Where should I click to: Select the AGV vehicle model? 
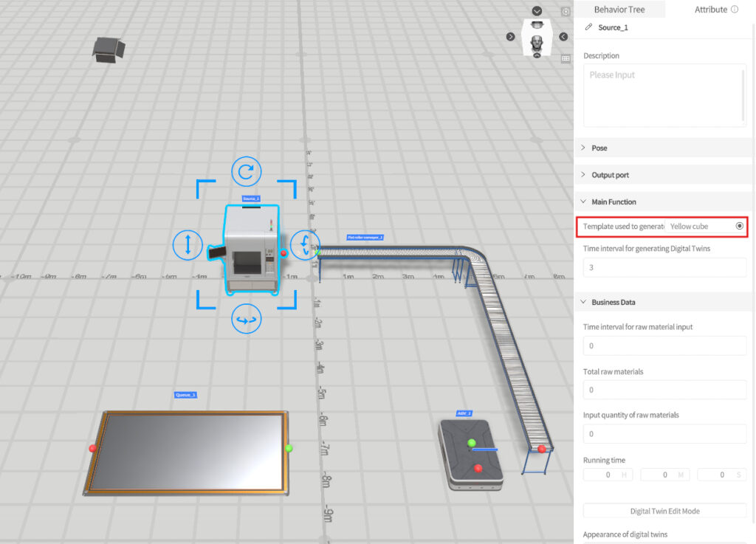pos(470,455)
